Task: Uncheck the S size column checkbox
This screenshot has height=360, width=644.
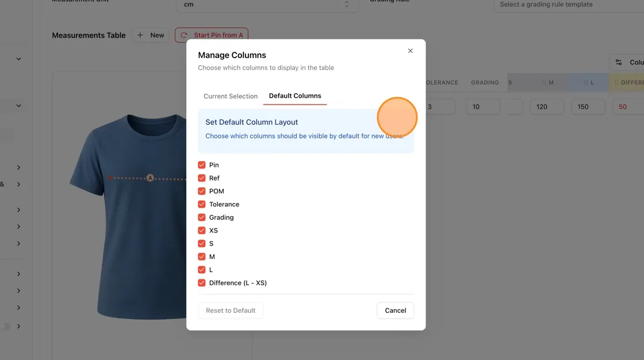Action: pos(202,244)
